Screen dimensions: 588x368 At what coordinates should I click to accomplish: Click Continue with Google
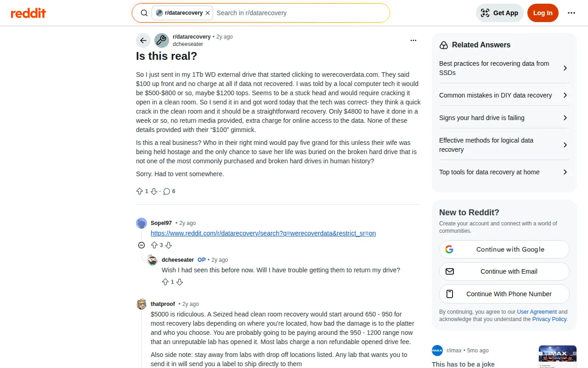pyautogui.click(x=504, y=249)
